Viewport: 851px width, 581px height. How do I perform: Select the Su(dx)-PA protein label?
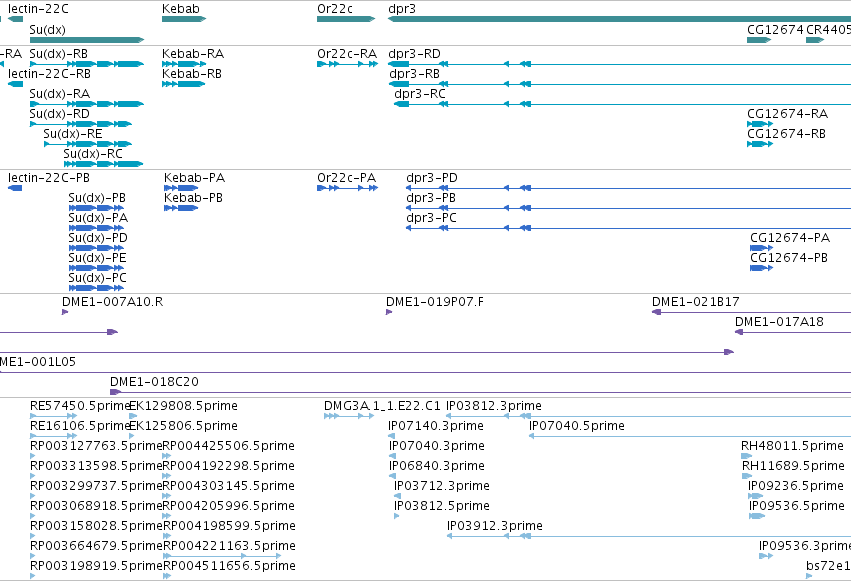tap(98, 218)
